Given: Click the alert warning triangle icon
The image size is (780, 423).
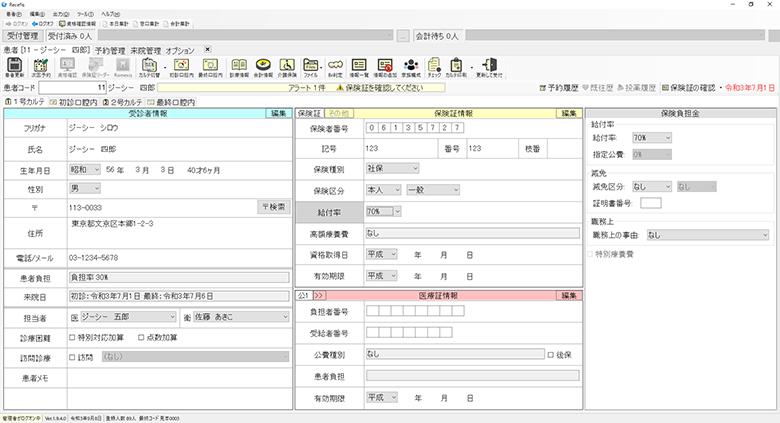Looking at the screenshot, I should coord(340,88).
